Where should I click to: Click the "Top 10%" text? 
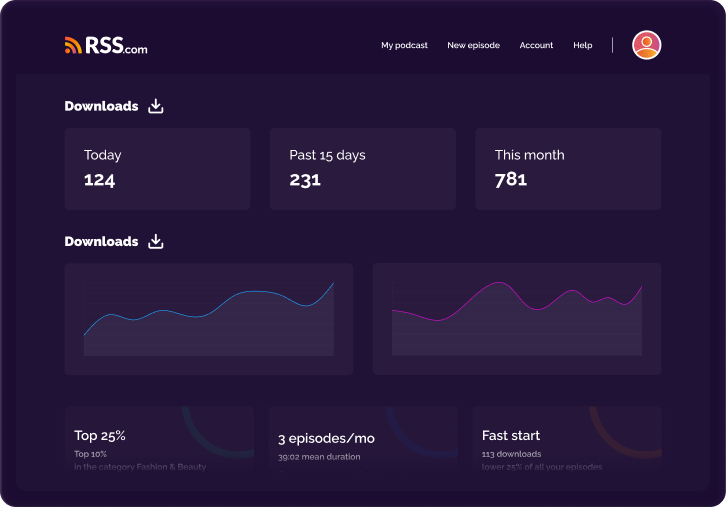tap(90, 454)
